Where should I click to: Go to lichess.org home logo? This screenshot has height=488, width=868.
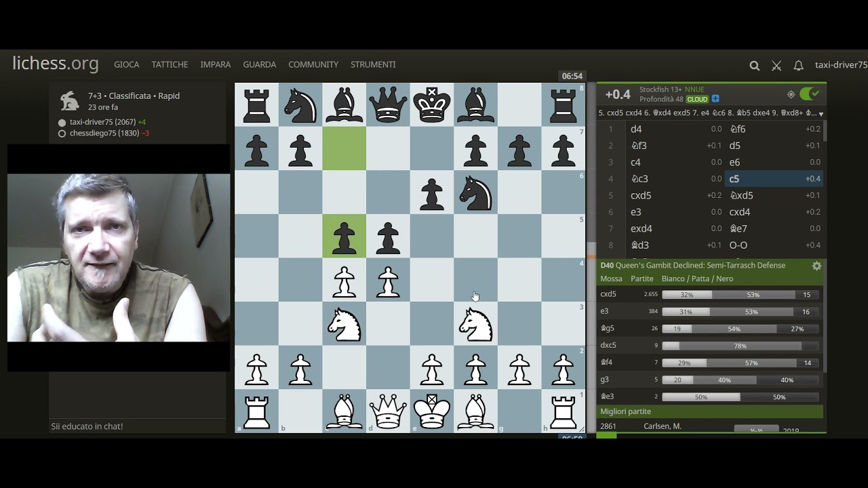click(x=56, y=64)
